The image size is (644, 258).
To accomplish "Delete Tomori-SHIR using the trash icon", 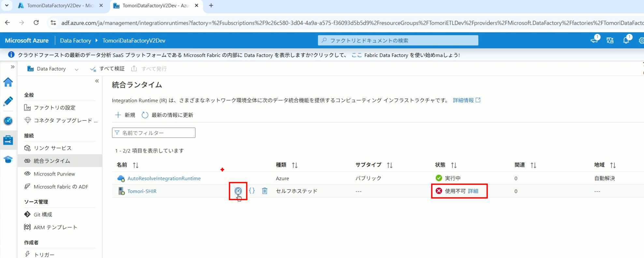I will click(265, 191).
